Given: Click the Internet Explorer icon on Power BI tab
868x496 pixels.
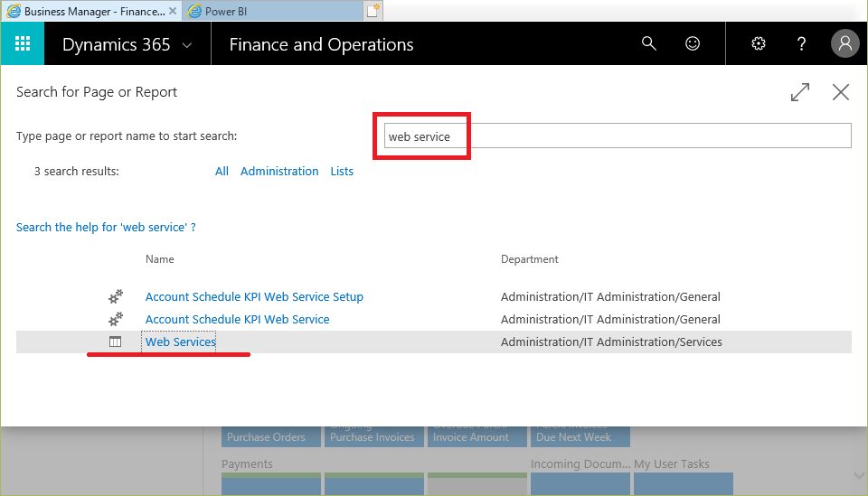Looking at the screenshot, I should click(x=194, y=11).
